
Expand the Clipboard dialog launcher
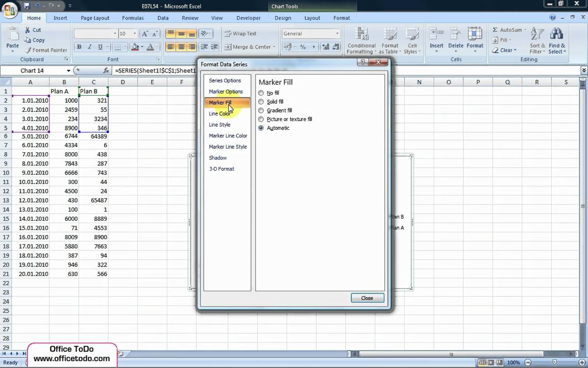66,59
